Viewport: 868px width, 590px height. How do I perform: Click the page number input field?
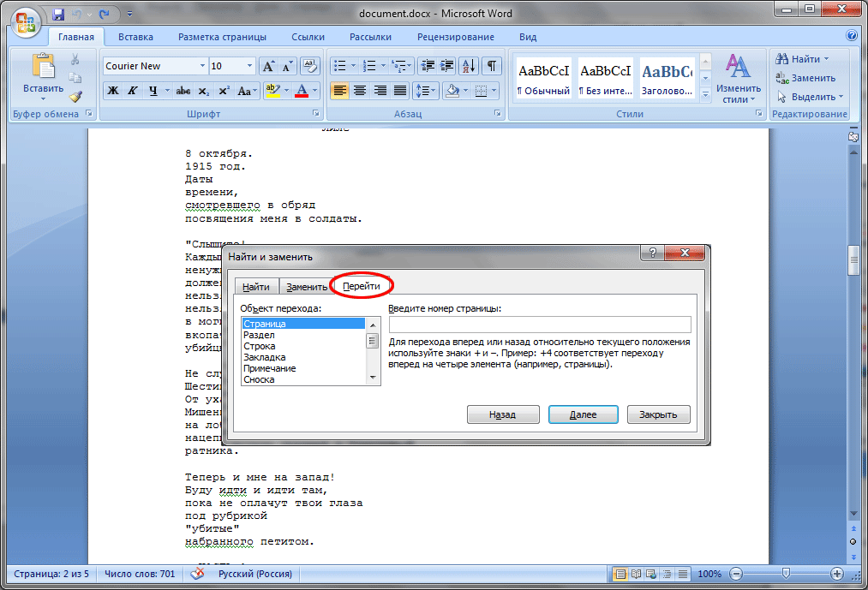[x=539, y=325]
